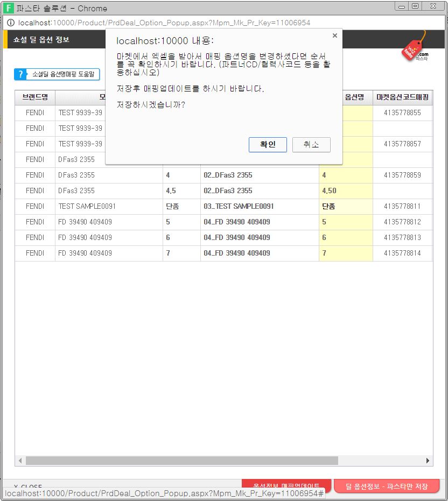Close the alert dialog with X
This screenshot has height=501, width=448.
pyautogui.click(x=334, y=36)
